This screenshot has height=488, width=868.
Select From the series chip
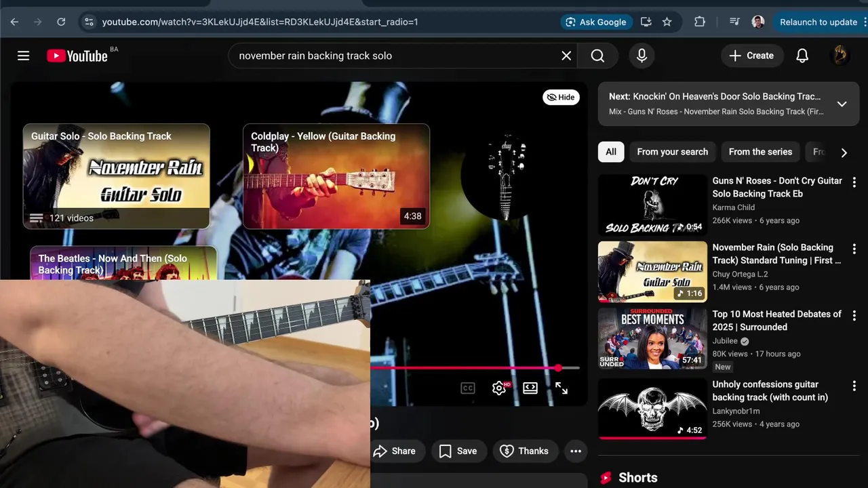760,152
